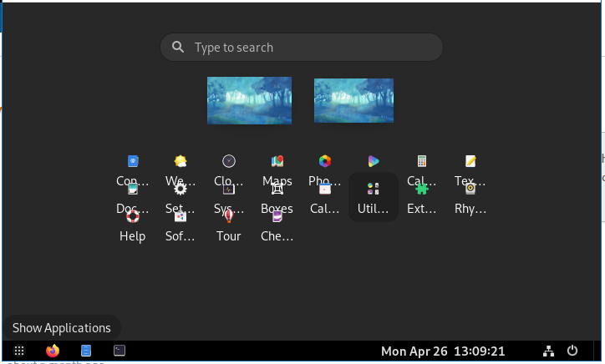Click the Show Applications grid button

click(x=19, y=351)
